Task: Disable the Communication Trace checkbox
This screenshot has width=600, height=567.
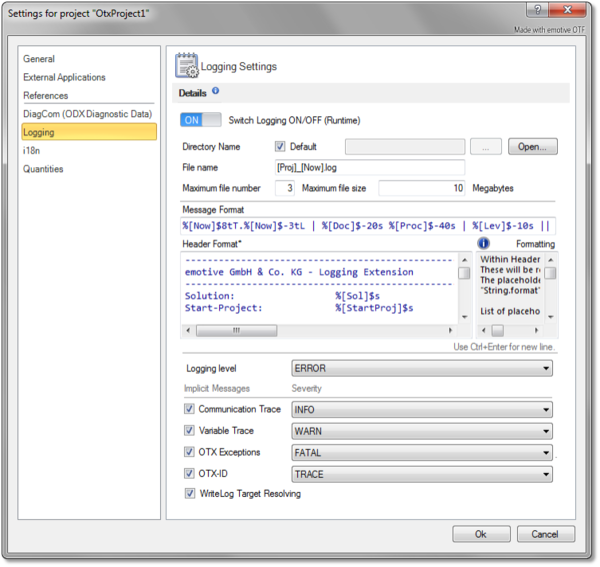Action: 190,409
